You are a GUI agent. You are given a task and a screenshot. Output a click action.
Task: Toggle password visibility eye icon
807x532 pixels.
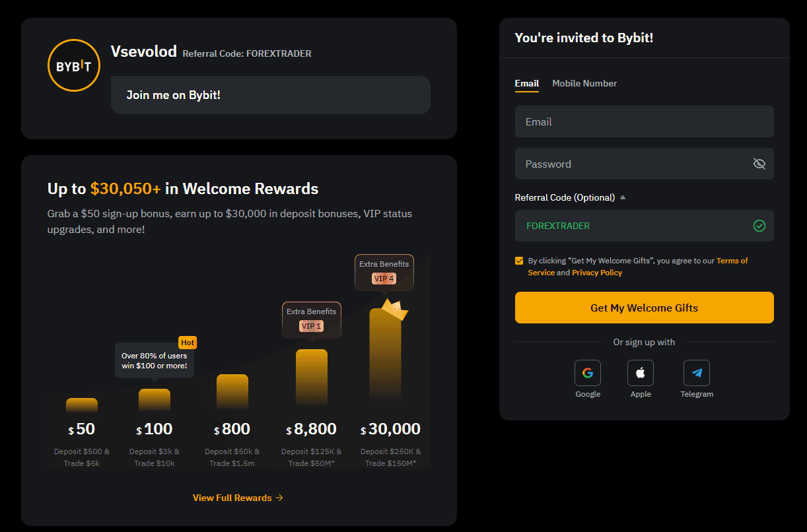pos(759,164)
